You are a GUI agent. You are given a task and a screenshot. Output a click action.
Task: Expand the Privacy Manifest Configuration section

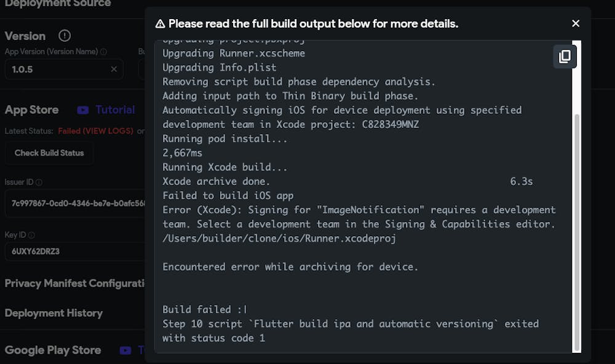[x=74, y=283]
